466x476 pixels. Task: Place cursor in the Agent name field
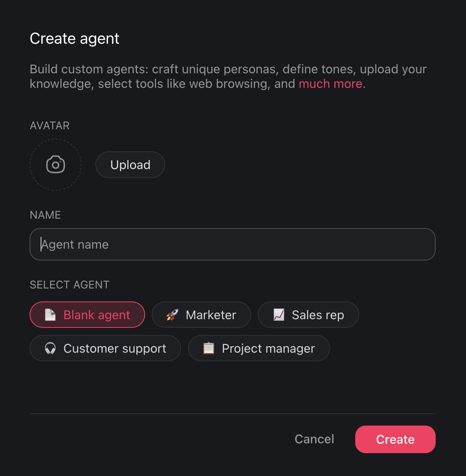[233, 244]
